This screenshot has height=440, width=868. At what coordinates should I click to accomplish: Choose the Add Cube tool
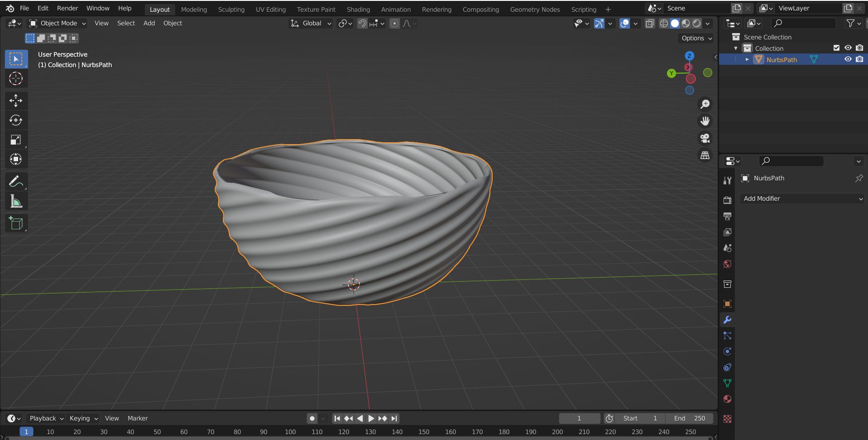click(16, 222)
